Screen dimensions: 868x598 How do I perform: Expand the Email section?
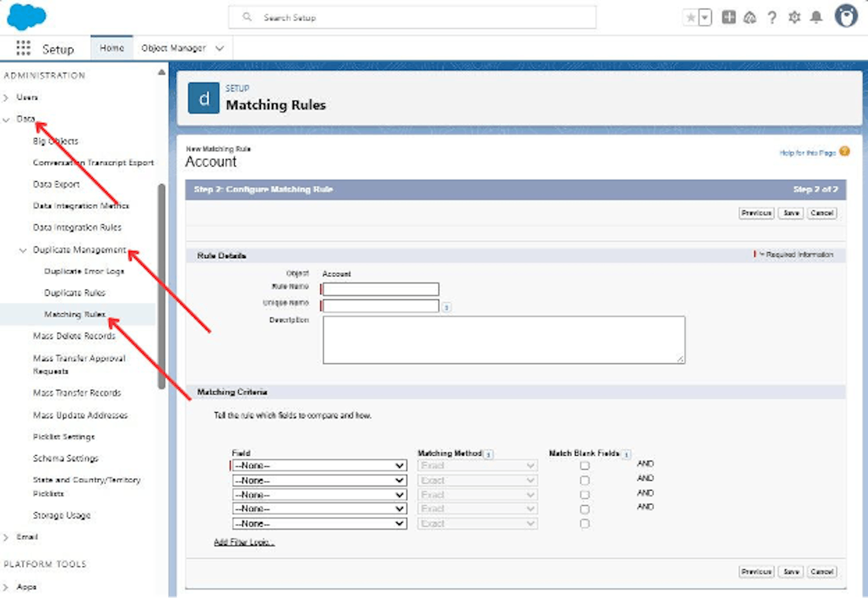pos(6,537)
